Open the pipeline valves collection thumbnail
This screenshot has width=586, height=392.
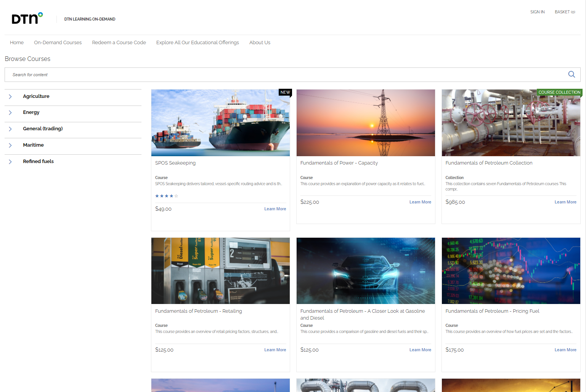511,123
